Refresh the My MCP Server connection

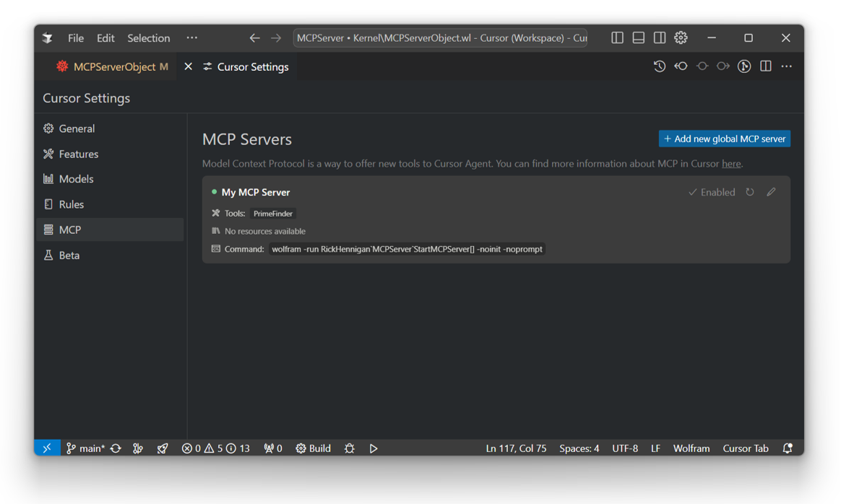[750, 192]
